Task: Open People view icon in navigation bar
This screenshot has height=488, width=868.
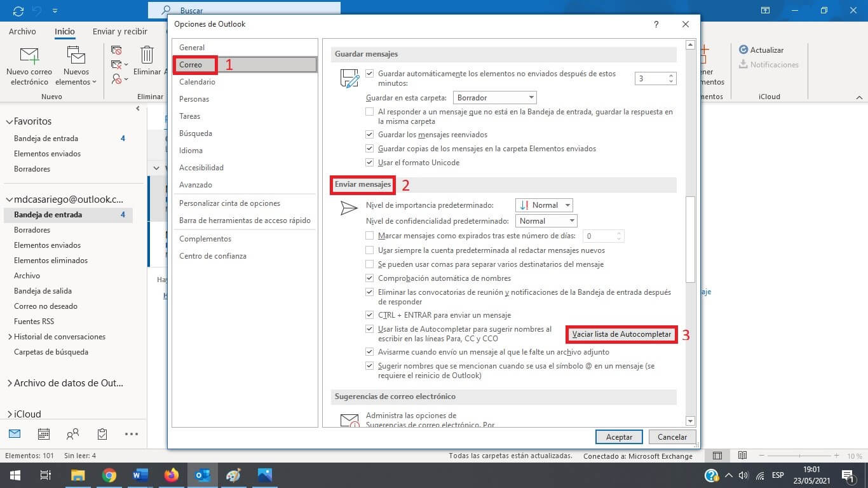Action: pyautogui.click(x=73, y=434)
